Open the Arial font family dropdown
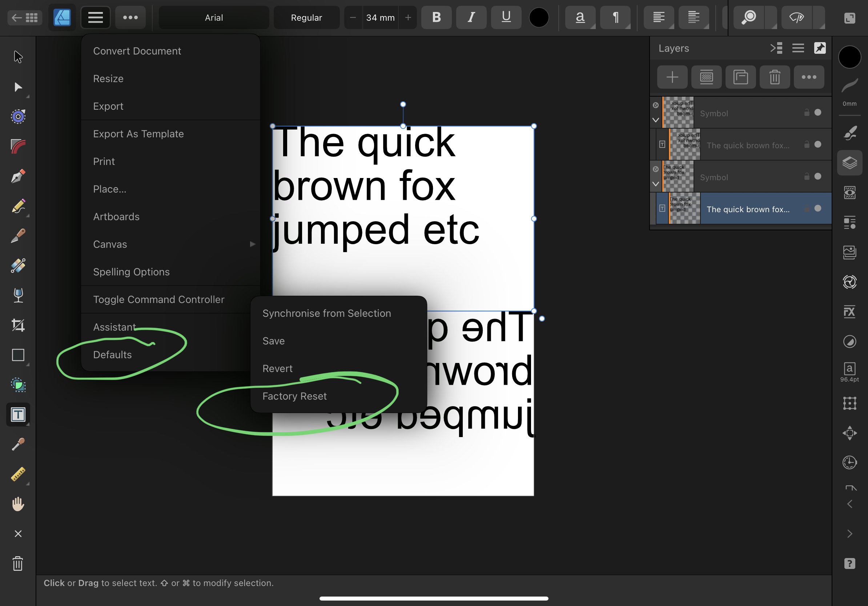This screenshot has height=606, width=868. (214, 17)
